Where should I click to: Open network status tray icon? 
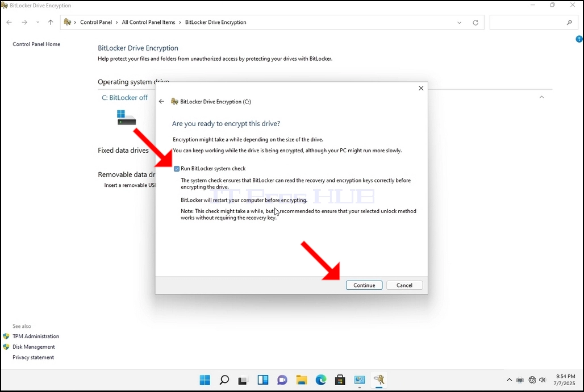pos(532,380)
